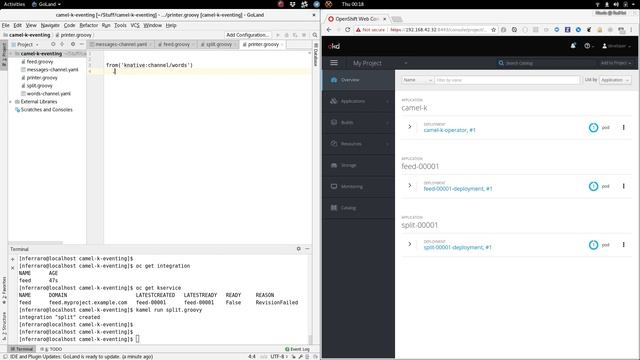Open Catalog in OKD sidebar
Viewport: 640px width, 360px height.
coord(358,208)
